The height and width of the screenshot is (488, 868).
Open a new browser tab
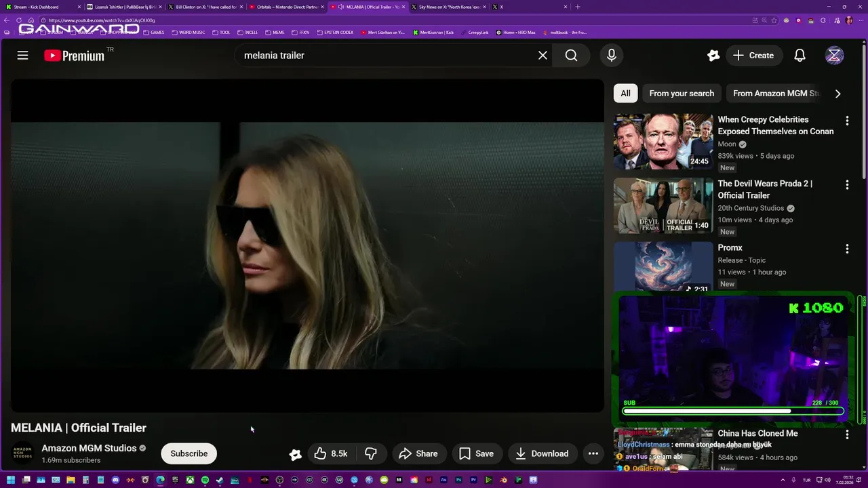(578, 7)
